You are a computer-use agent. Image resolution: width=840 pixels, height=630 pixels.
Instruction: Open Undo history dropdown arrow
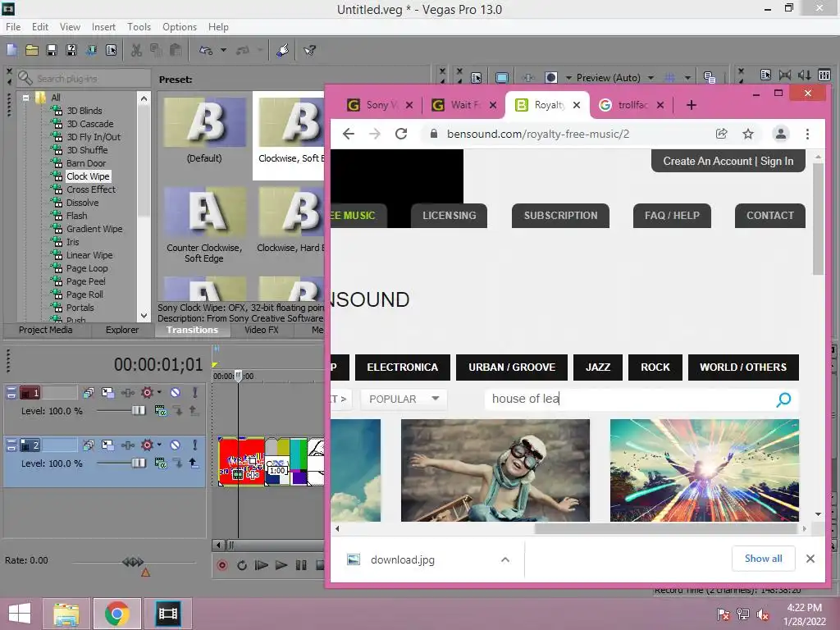coord(223,50)
